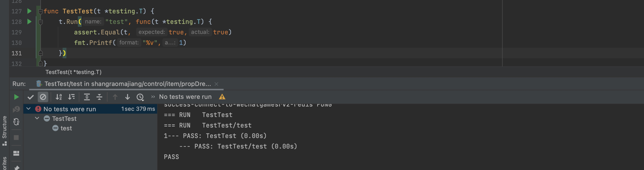644x170 pixels.
Task: Collapse all nodes in the test tree
Action: pyautogui.click(x=99, y=97)
